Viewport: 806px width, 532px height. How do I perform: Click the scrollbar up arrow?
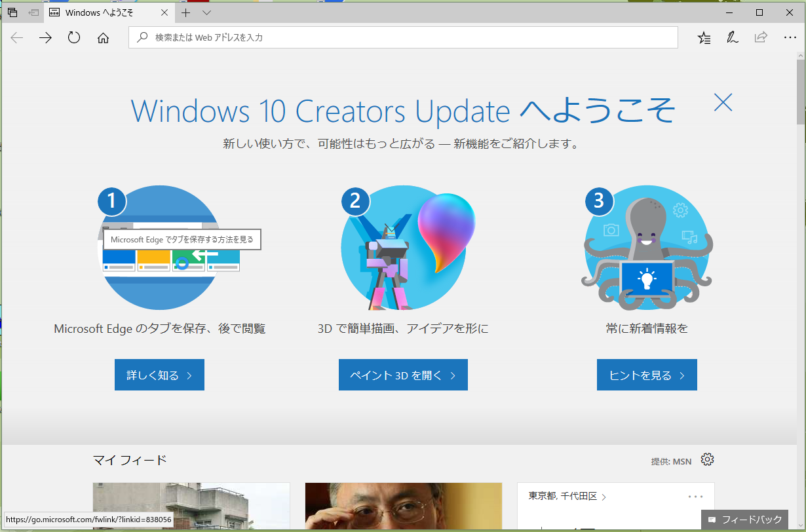click(801, 57)
